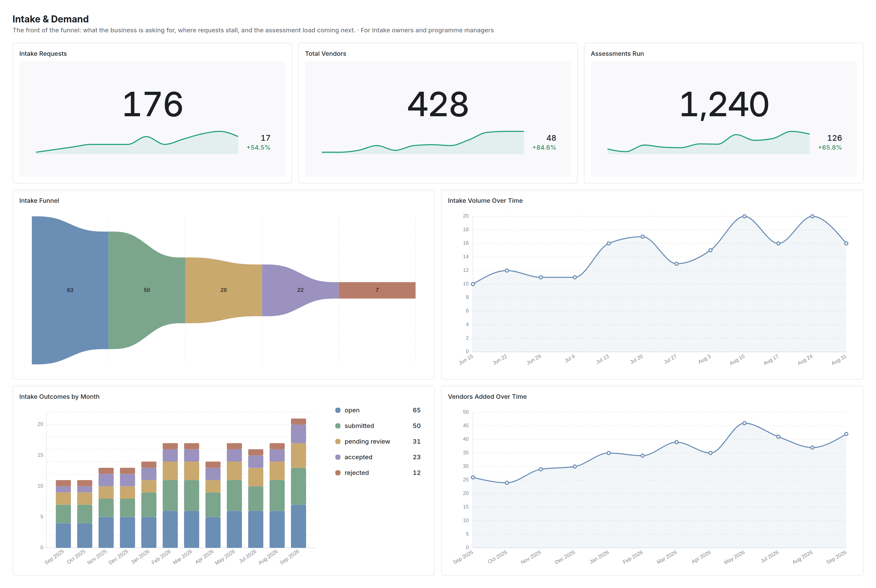
Task: Click the Jul 2026 stacked bar
Action: tap(256, 499)
